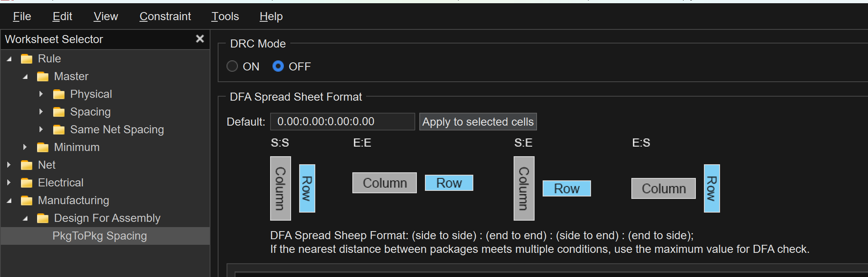Select PkgToPkg Spacing worksheet
This screenshot has height=277, width=868.
(100, 236)
